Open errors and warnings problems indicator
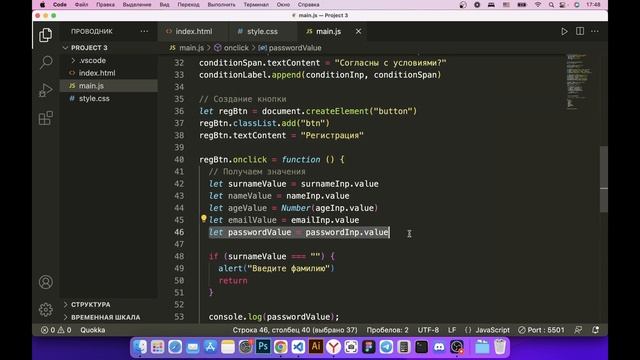Image resolution: width=640 pixels, height=360 pixels. [x=56, y=330]
